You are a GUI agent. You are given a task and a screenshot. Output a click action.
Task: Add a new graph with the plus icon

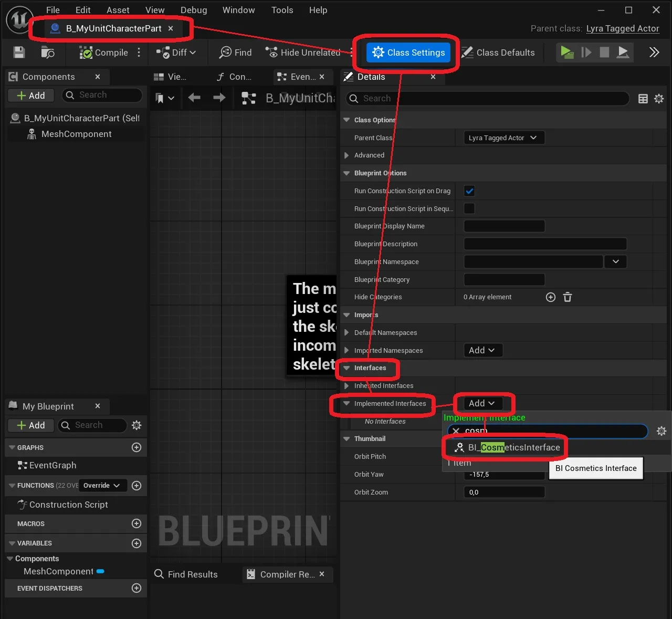tap(136, 447)
